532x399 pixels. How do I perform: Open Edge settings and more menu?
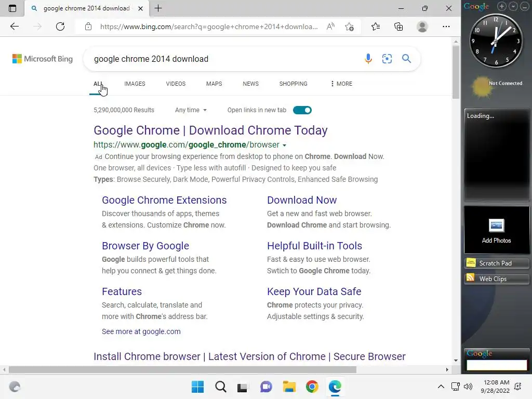pos(446,26)
